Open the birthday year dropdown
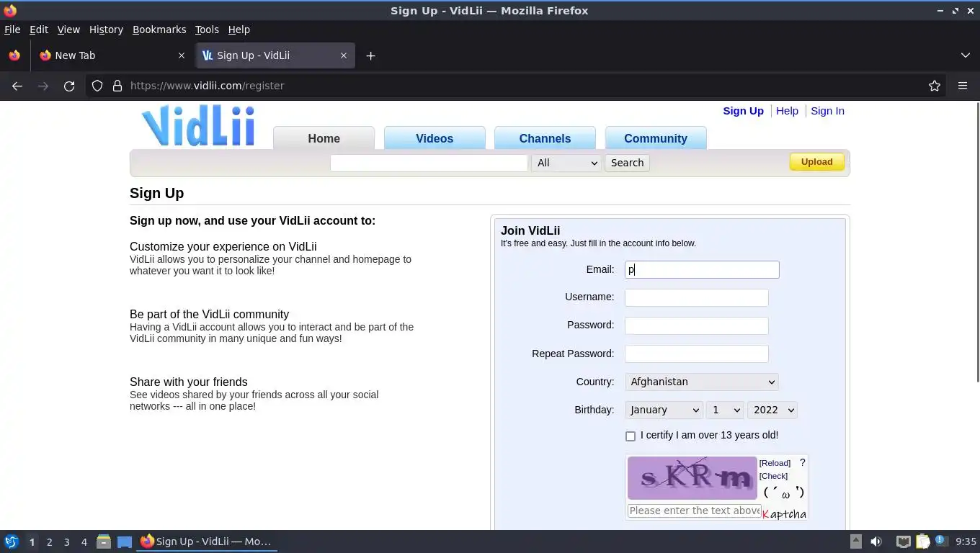This screenshot has width=980, height=553. point(772,410)
